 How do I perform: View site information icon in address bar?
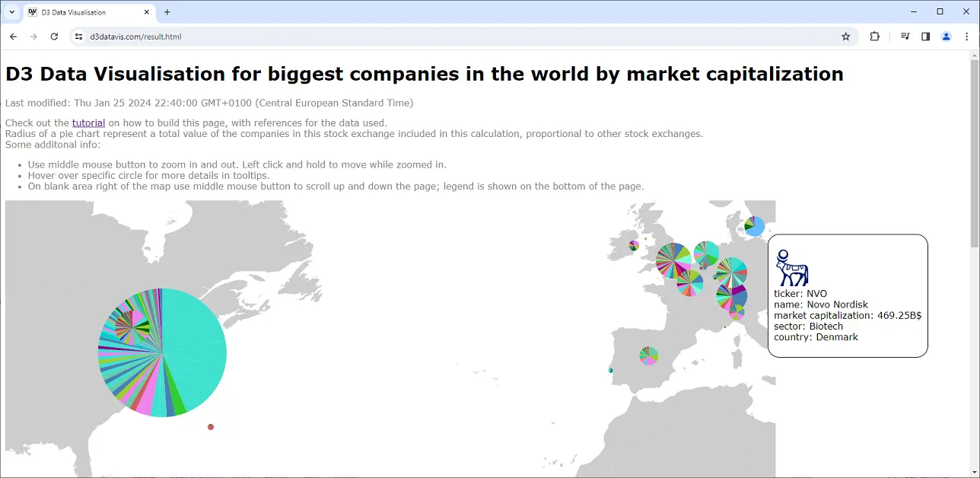(78, 37)
